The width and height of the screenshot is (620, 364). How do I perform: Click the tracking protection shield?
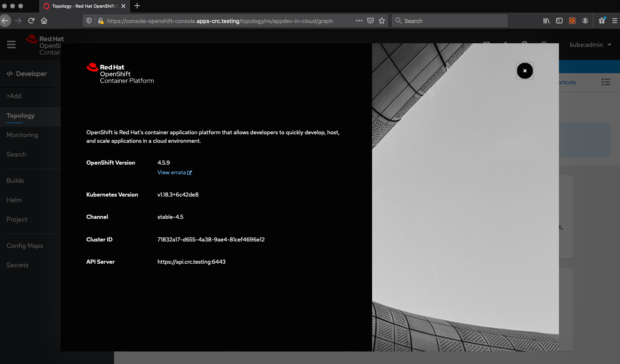point(89,21)
